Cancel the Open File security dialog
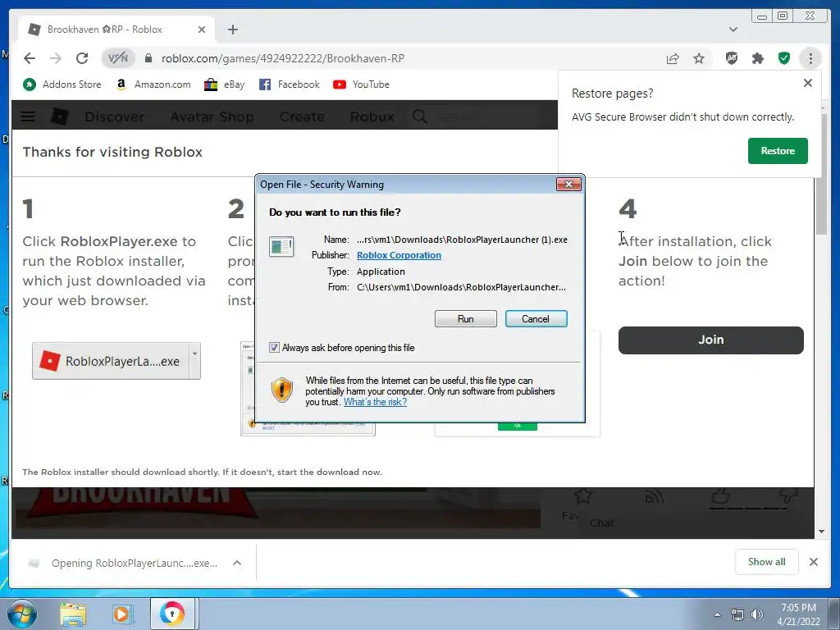The width and height of the screenshot is (840, 630). [536, 319]
